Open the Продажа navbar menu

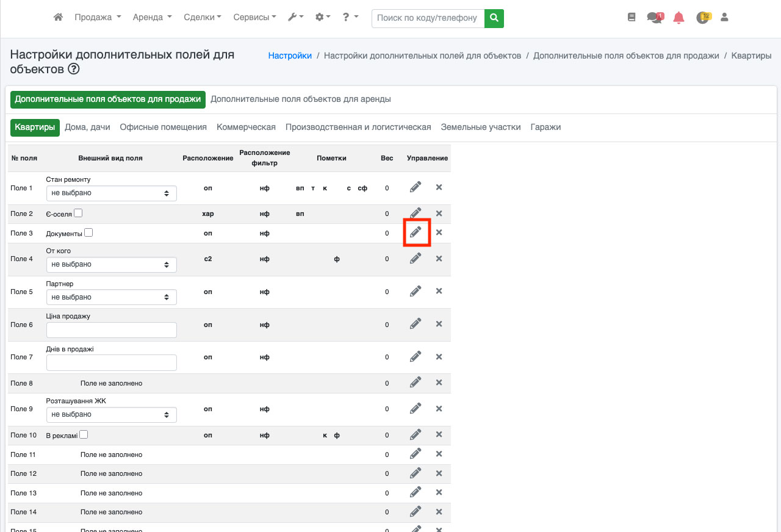click(98, 18)
